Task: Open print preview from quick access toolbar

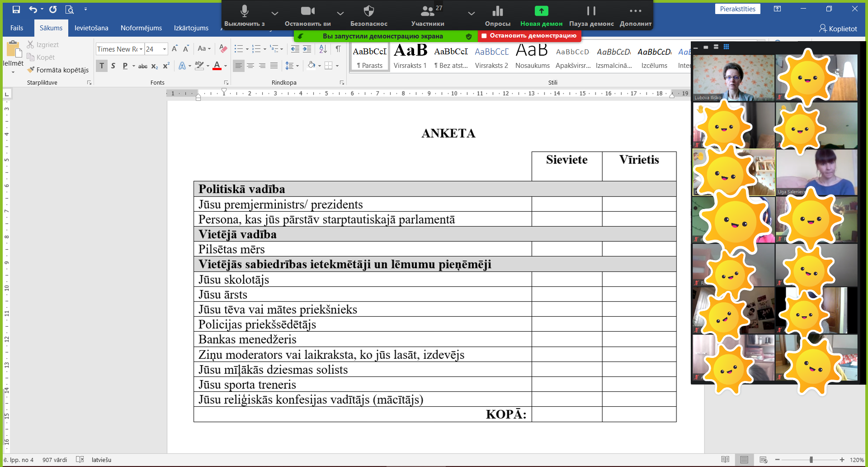Action: click(69, 9)
